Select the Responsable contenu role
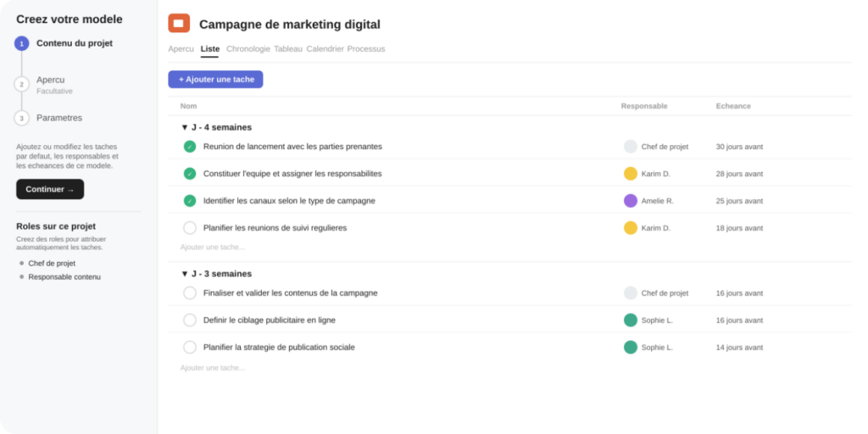This screenshot has height=434, width=868. click(64, 277)
